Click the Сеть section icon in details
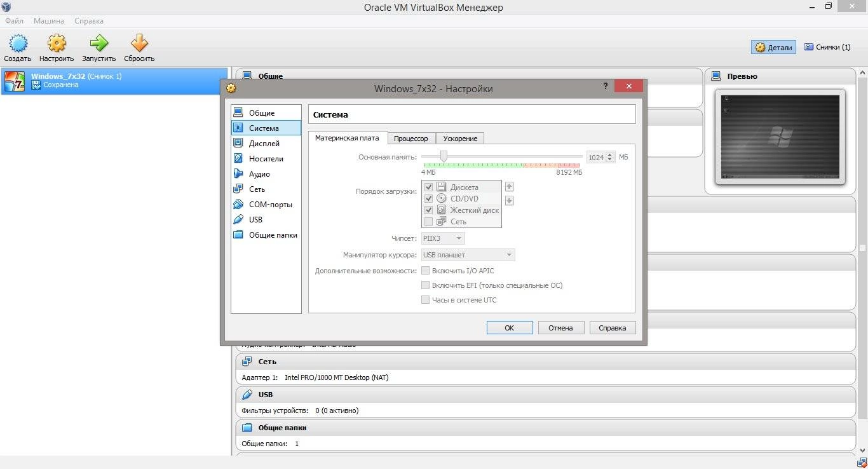The image size is (868, 469). point(247,361)
